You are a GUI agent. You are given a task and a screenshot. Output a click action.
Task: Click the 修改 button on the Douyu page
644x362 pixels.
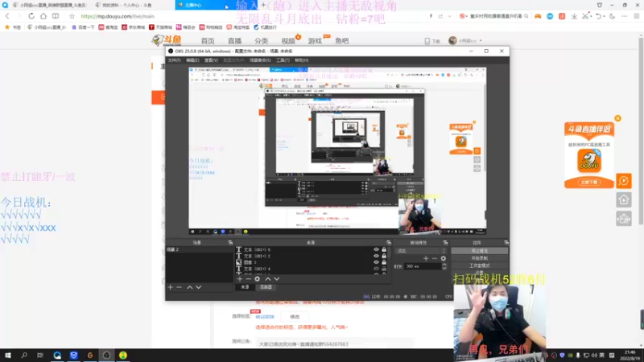pyautogui.click(x=295, y=317)
